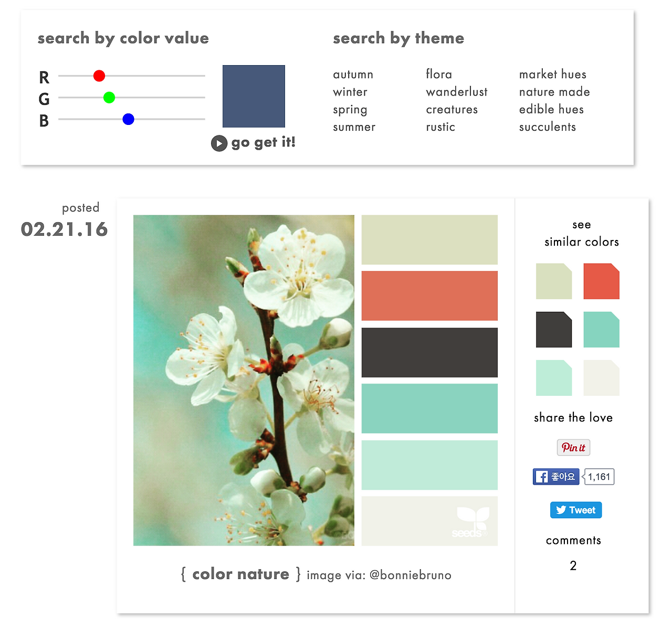This screenshot has height=630, width=672.
Task: Select the teal similar color swatch
Action: [601, 330]
